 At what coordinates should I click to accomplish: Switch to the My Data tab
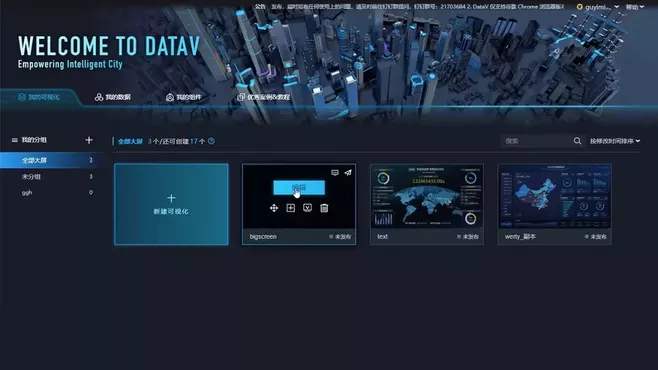112,97
